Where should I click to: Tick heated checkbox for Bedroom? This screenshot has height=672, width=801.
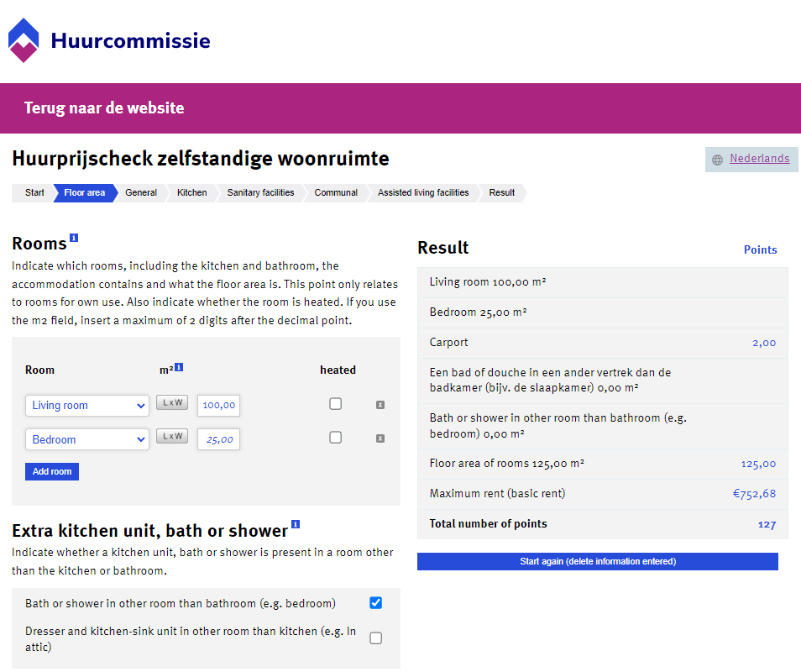point(336,438)
